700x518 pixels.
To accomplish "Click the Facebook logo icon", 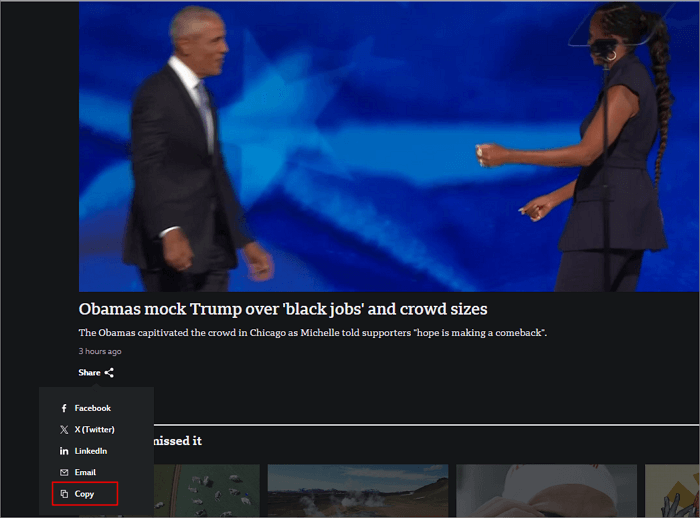I will coord(64,408).
